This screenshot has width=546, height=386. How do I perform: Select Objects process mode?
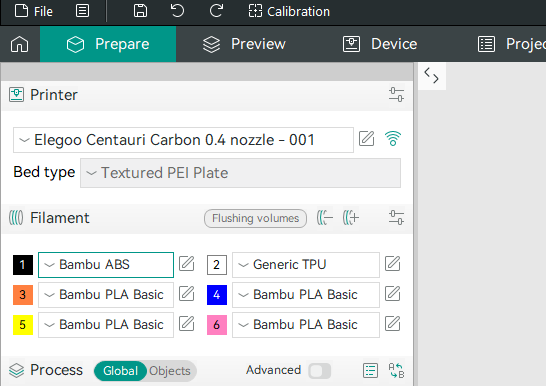170,371
